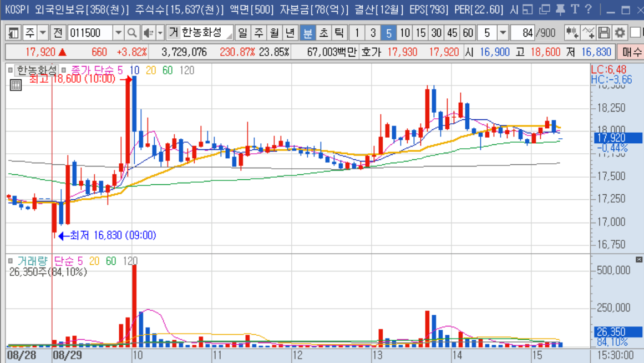This screenshot has width=644, height=363.
Task: Click the stock code input field
Action: click(90, 33)
